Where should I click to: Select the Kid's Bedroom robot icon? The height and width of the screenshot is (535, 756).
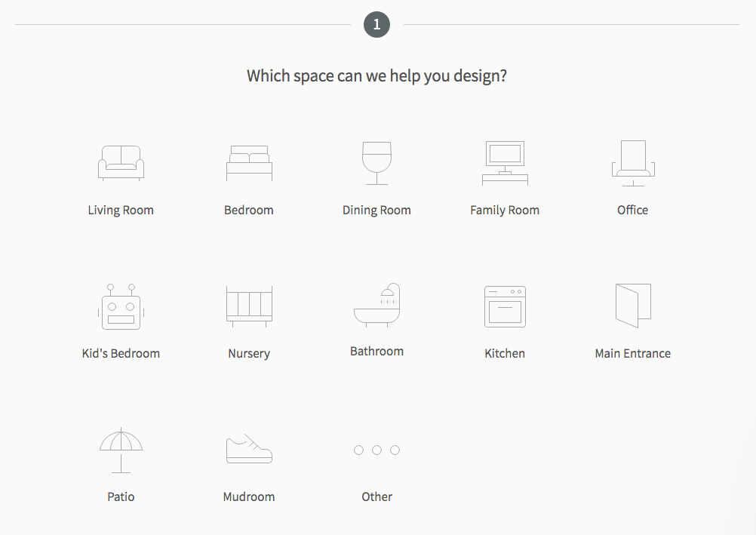[121, 307]
